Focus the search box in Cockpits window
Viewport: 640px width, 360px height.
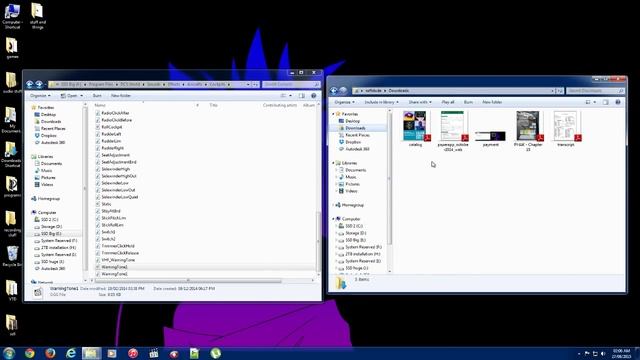[291, 84]
